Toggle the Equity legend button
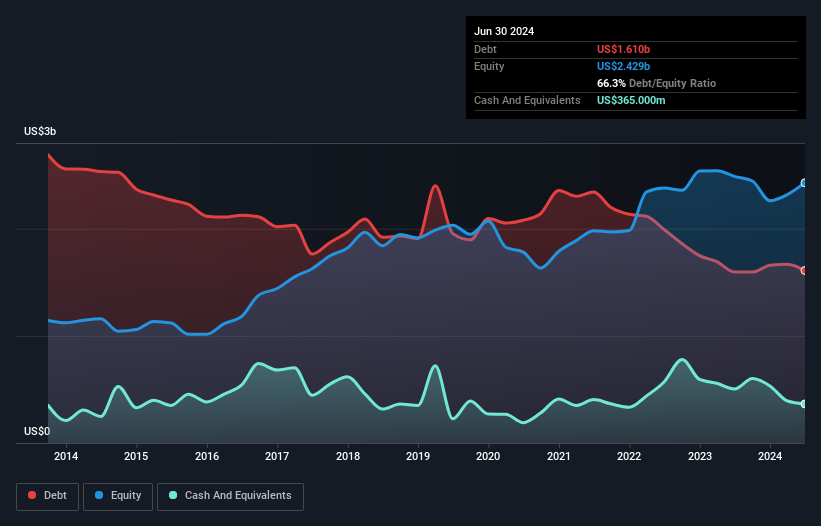Screen dimensions: 821x526 [118, 496]
